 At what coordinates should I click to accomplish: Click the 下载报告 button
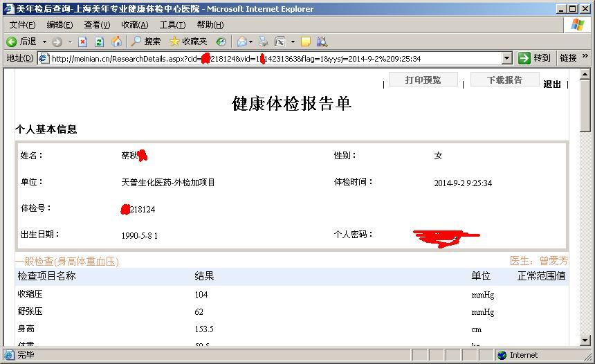click(x=504, y=80)
